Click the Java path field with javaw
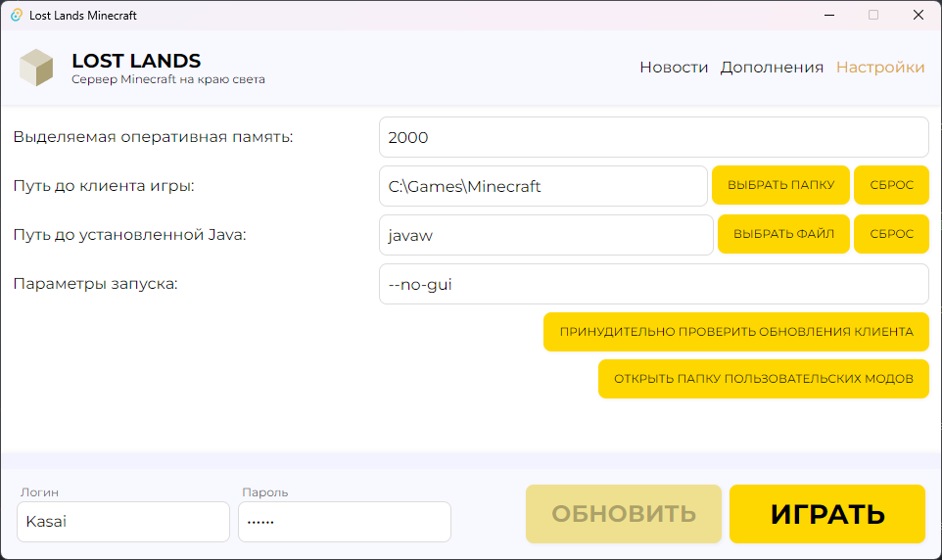The width and height of the screenshot is (942, 560). 546,235
